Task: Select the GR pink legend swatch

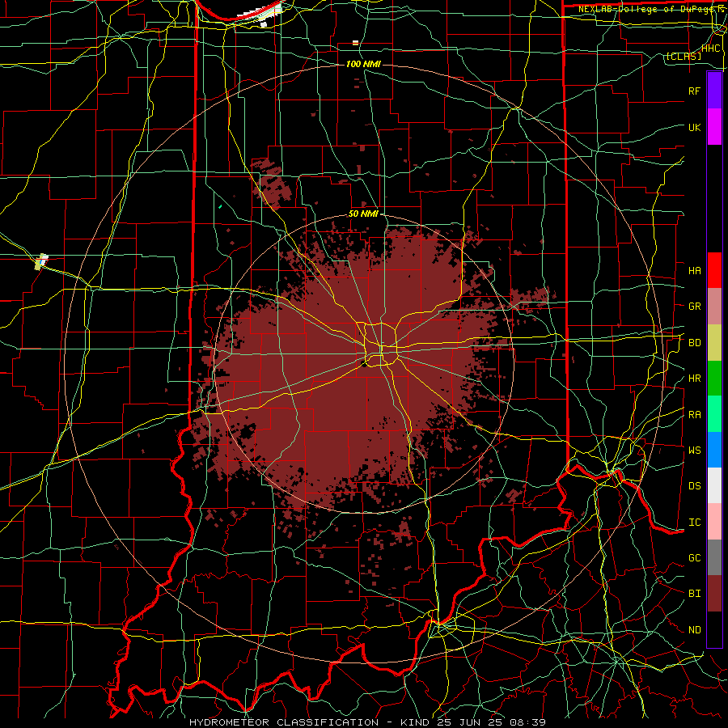Action: pos(714,307)
